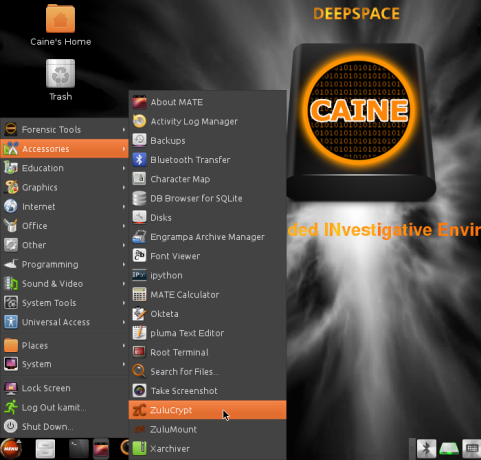Open Bluetooth Transfer icon
Viewport: 481px width, 460px height.
point(139,160)
